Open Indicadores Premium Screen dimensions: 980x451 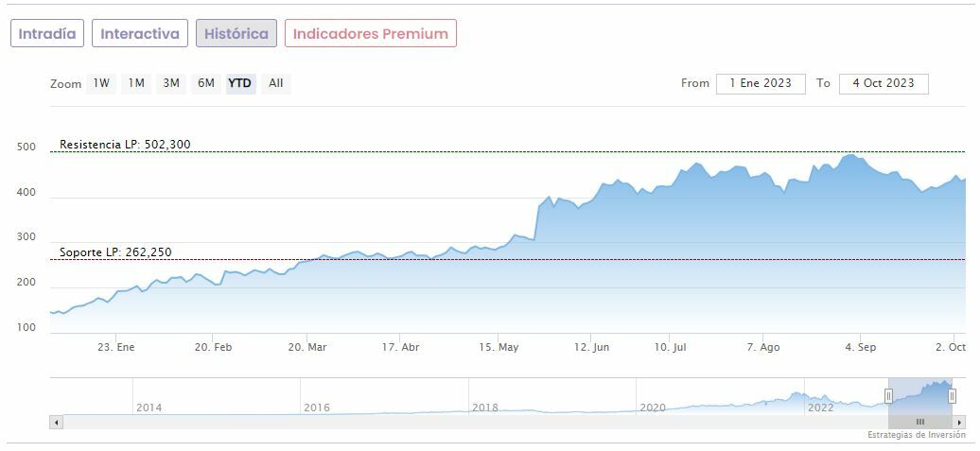point(371,34)
